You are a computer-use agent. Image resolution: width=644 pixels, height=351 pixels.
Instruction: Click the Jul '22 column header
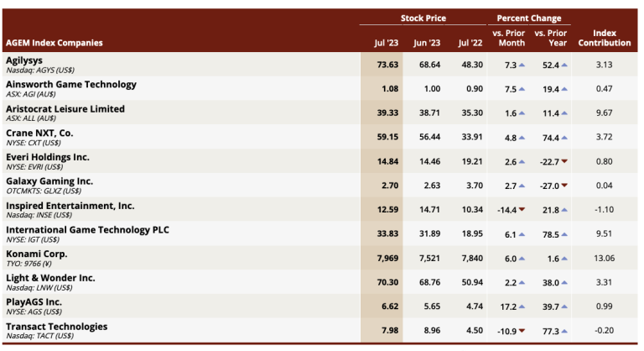click(470, 43)
